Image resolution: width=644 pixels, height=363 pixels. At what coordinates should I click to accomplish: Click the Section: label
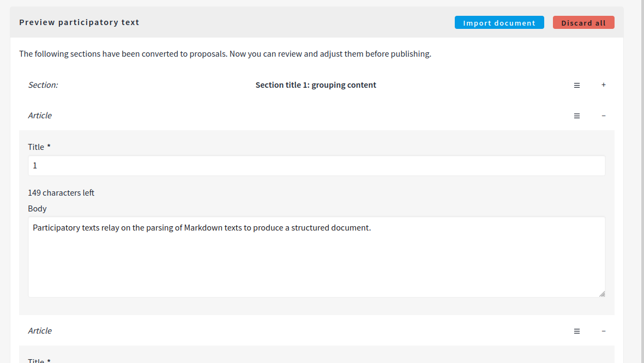43,85
